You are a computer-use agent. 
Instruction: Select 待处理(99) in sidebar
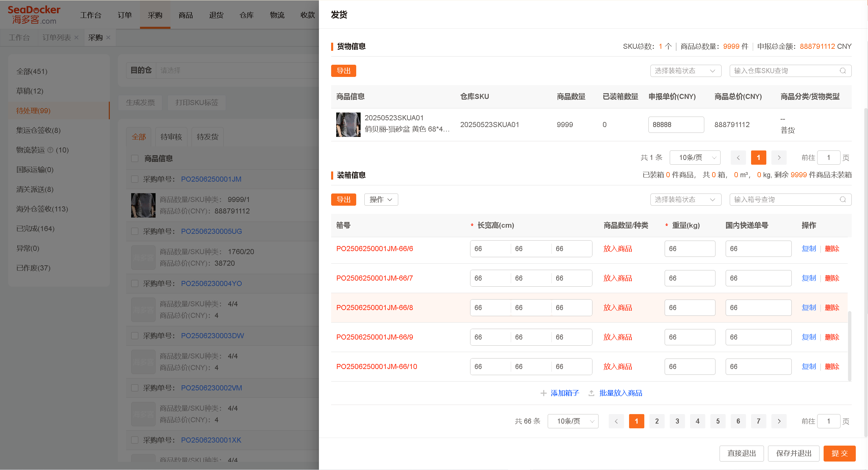pyautogui.click(x=59, y=111)
